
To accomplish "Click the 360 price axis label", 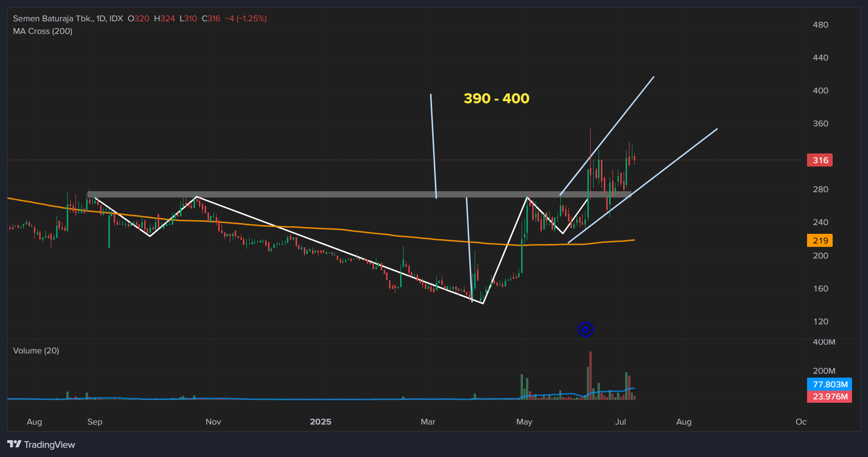I will coord(820,123).
